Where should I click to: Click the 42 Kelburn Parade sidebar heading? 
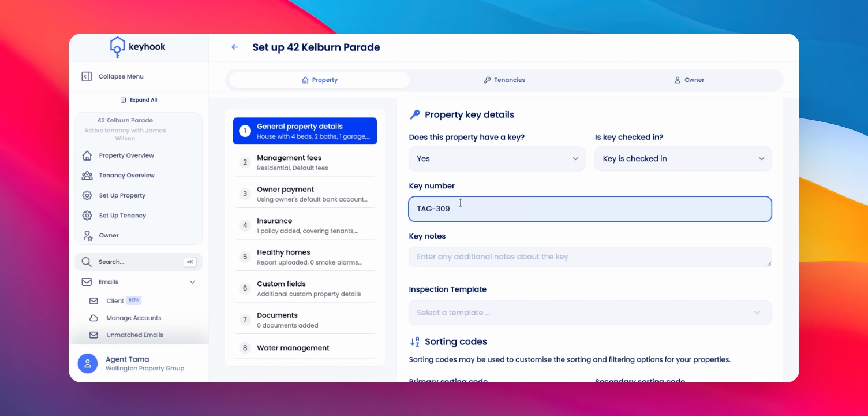point(125,120)
